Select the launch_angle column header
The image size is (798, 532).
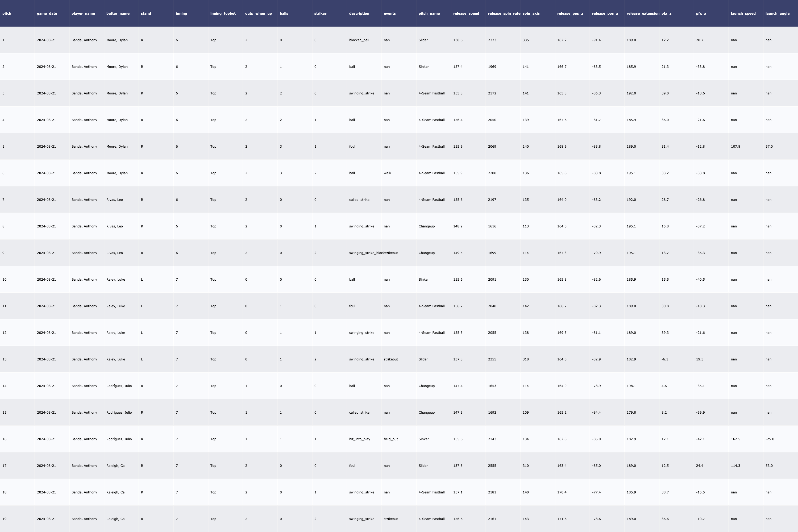pyautogui.click(x=777, y=14)
